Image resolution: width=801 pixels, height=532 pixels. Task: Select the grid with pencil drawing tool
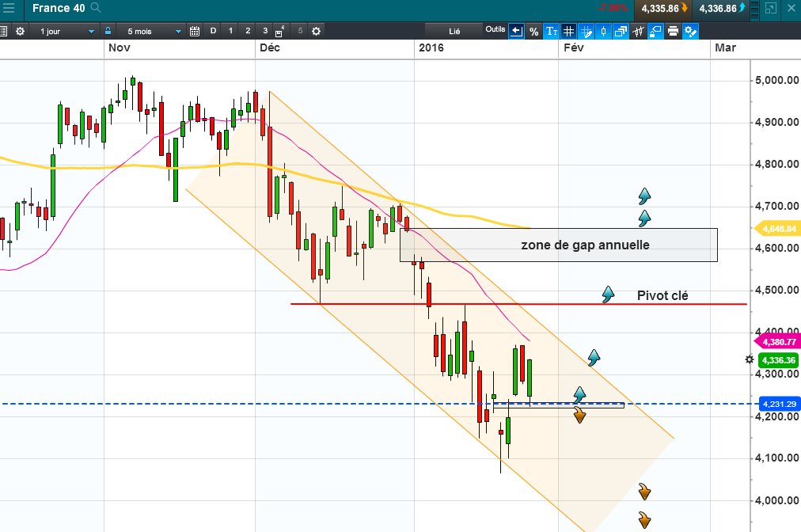pos(586,31)
